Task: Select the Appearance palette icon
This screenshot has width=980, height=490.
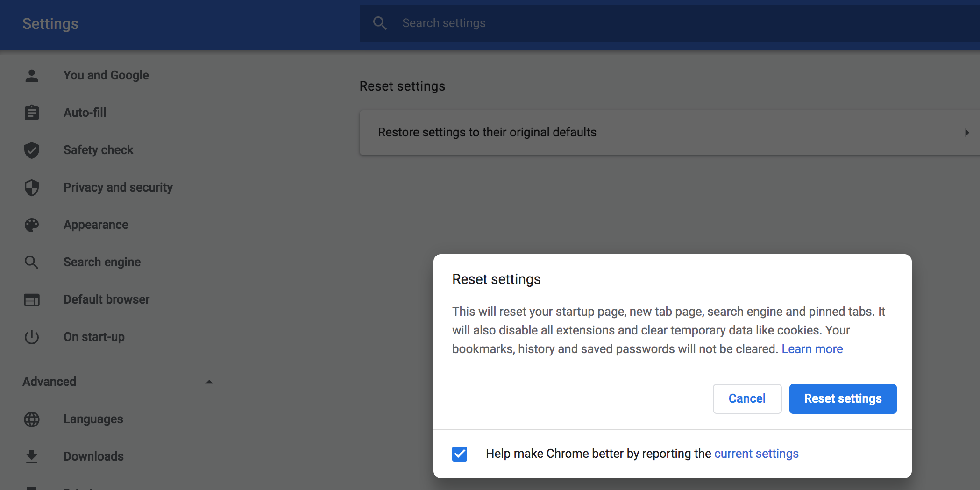Action: click(31, 225)
